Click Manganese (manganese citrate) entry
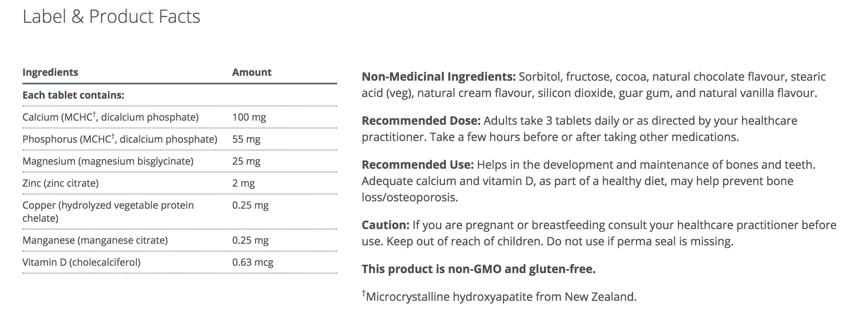Image resolution: width=868 pixels, height=322 pixels. click(x=95, y=240)
